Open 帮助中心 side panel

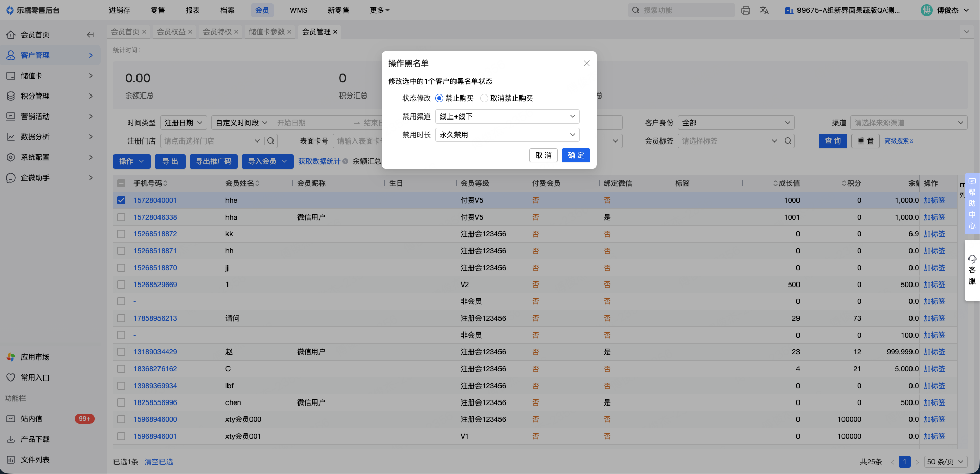coord(972,204)
